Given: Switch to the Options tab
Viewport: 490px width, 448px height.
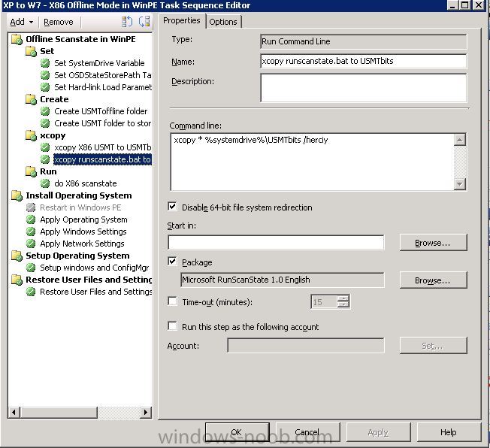Looking at the screenshot, I should pos(223,22).
